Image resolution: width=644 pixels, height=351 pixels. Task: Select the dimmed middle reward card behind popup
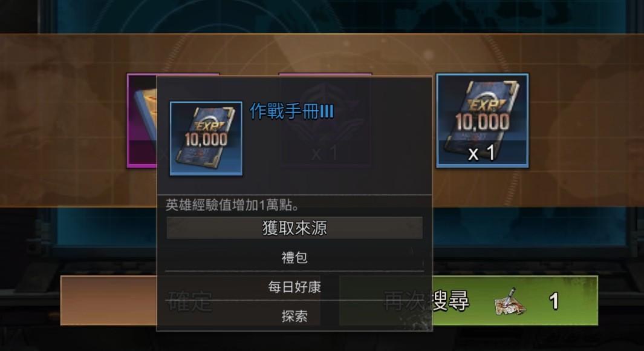click(325, 121)
